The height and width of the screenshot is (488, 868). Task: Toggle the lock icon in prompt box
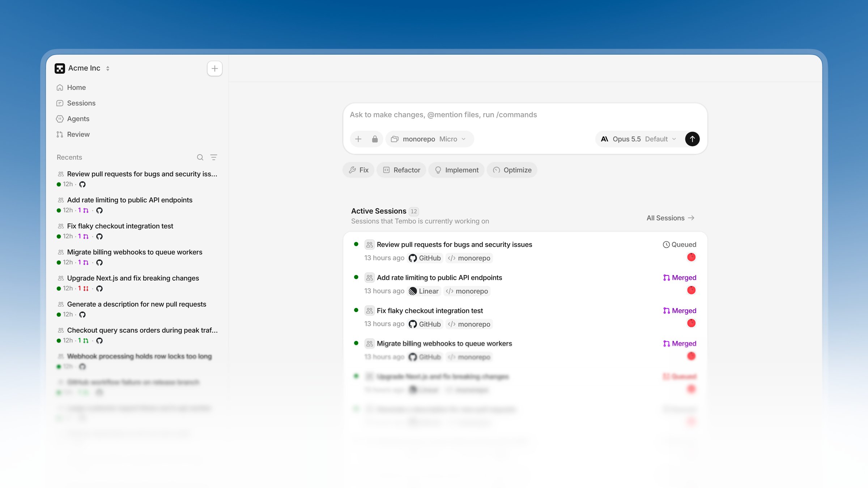pyautogui.click(x=375, y=139)
